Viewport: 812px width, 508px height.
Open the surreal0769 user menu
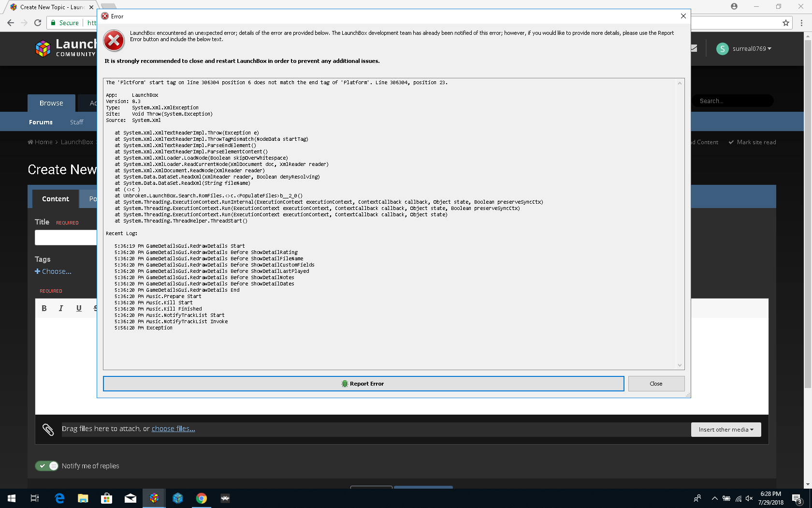tap(752, 49)
